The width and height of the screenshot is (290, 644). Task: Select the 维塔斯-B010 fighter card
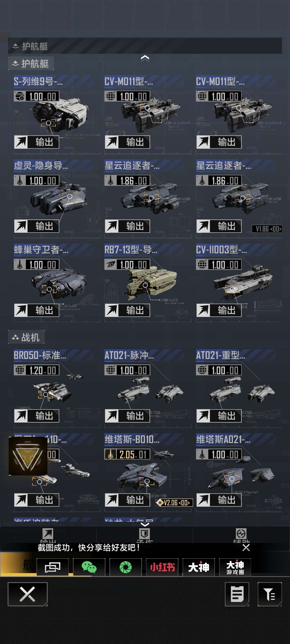click(148, 472)
